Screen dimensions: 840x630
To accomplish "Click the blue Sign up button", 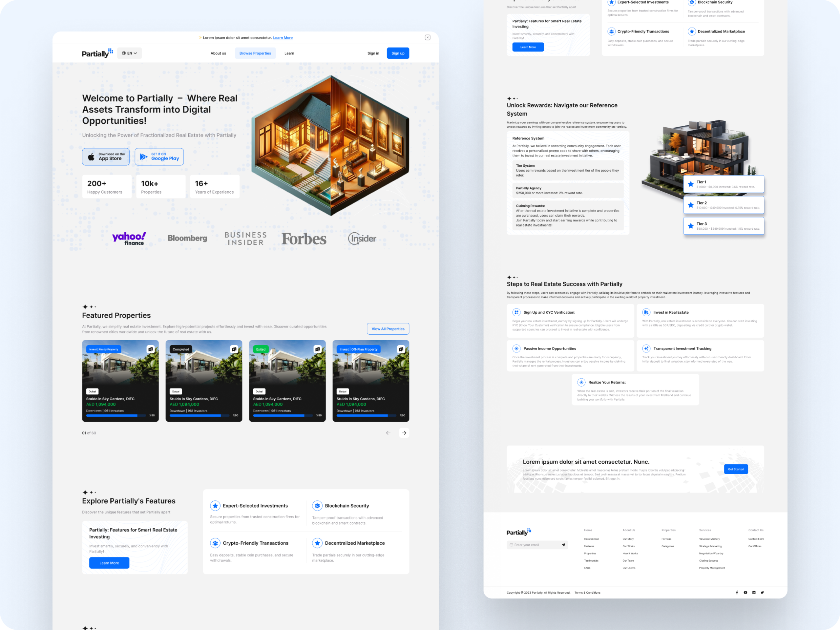I will coord(398,53).
